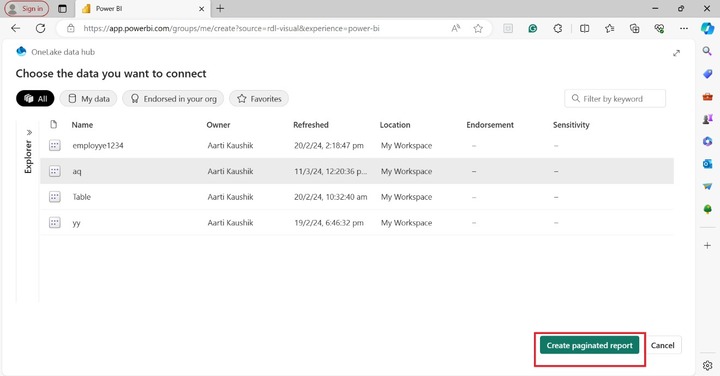Cancel the data selection dialog
This screenshot has width=720, height=376.
(x=662, y=345)
